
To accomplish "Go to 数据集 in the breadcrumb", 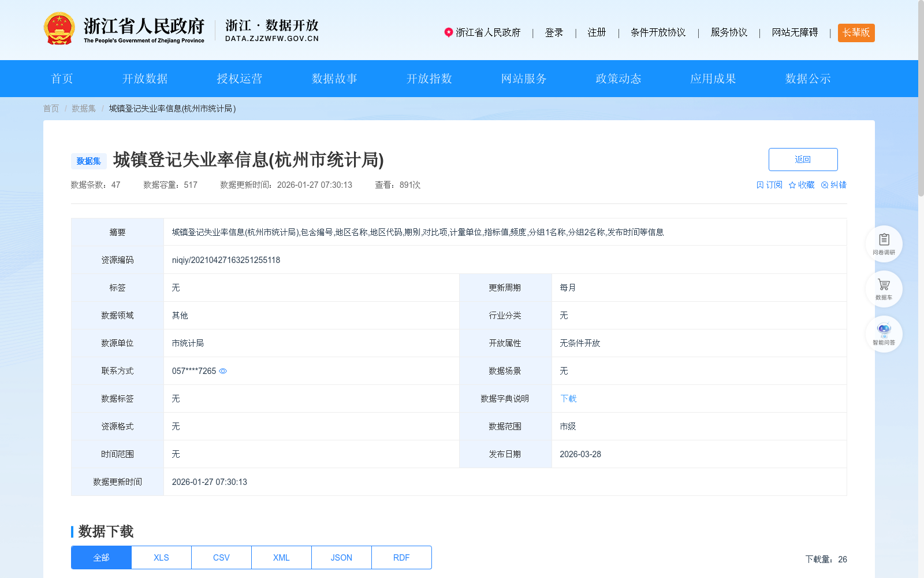I will (84, 109).
